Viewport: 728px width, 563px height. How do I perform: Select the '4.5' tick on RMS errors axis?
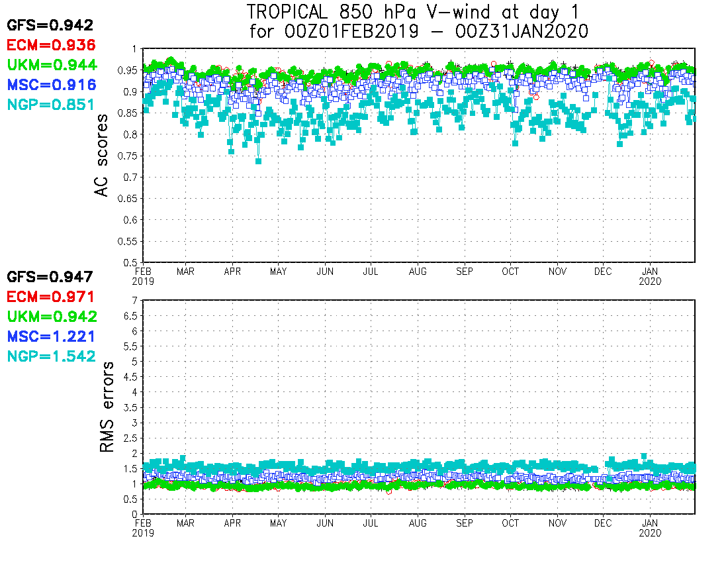[x=130, y=377]
